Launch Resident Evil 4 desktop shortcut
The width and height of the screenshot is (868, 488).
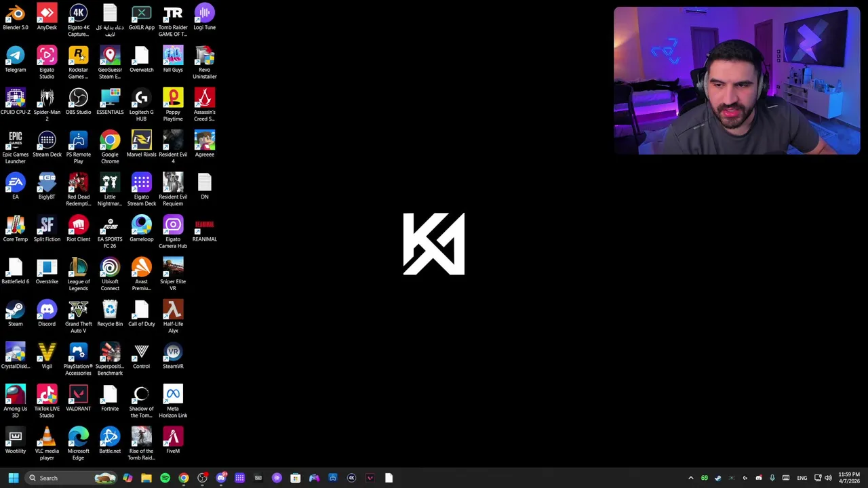pyautogui.click(x=173, y=148)
